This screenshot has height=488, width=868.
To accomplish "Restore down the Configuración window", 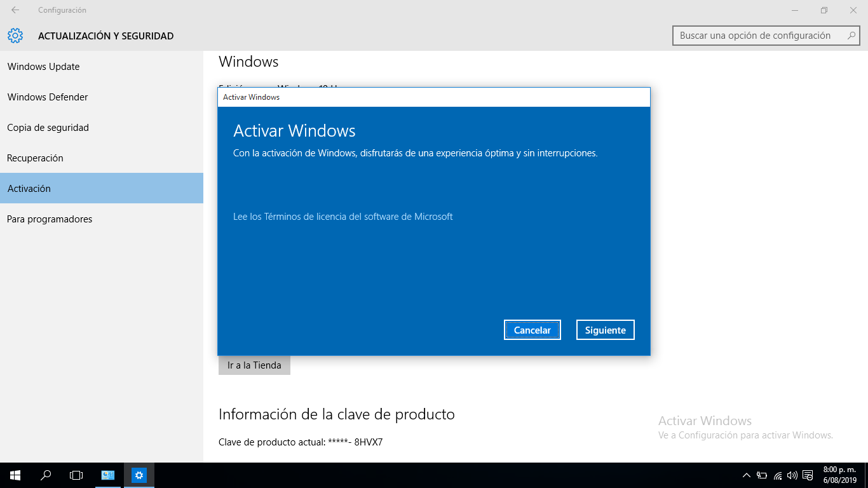I will [824, 10].
